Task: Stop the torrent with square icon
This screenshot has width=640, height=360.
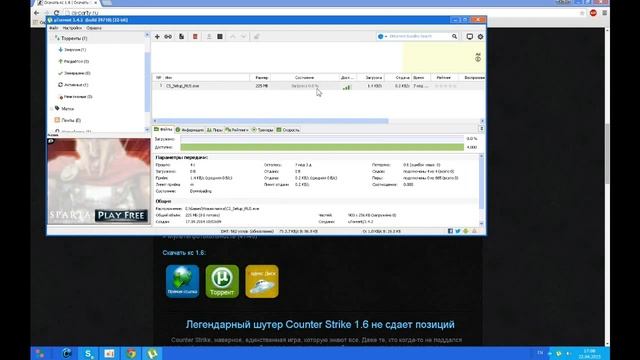Action: pyautogui.click(x=220, y=37)
